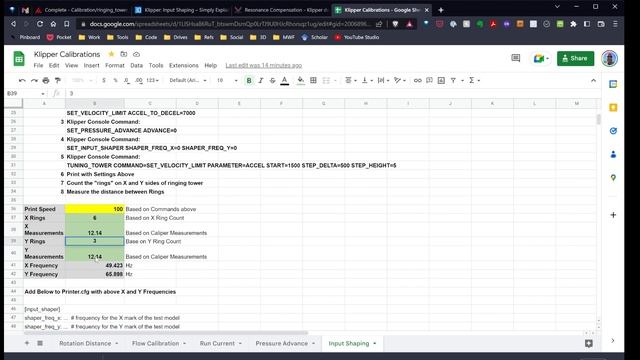The height and width of the screenshot is (360, 640).
Task: Click the insert comment icon in toolbar
Action: (429, 80)
